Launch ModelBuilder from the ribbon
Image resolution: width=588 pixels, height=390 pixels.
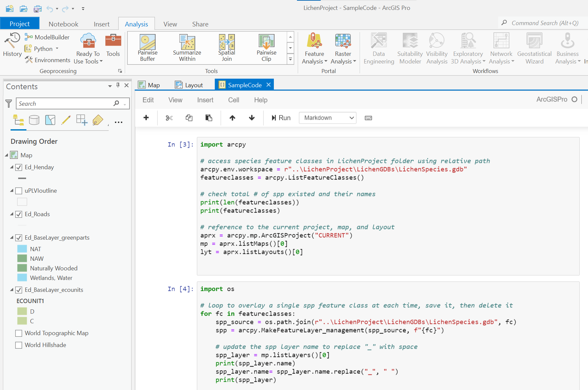[47, 37]
